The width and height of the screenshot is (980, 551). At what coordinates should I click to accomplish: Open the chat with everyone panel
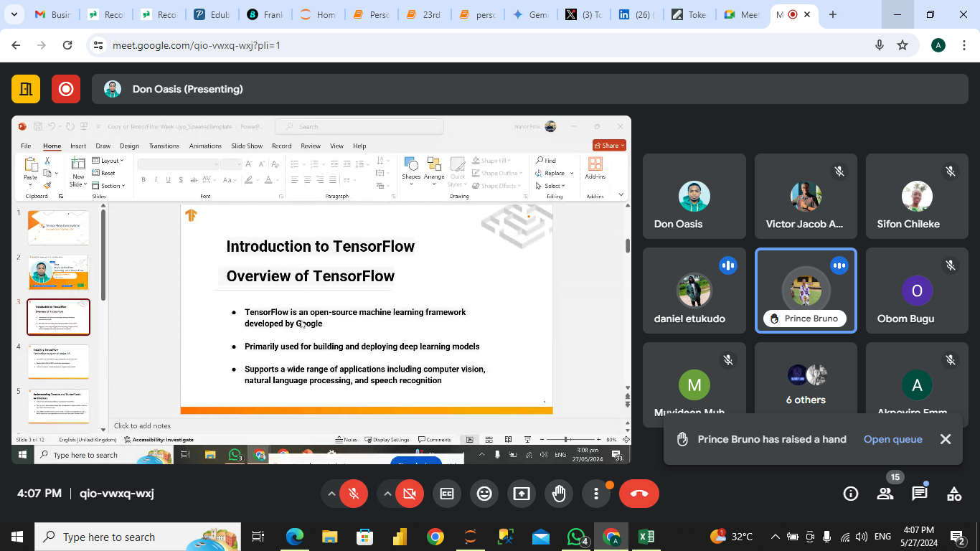(x=920, y=494)
